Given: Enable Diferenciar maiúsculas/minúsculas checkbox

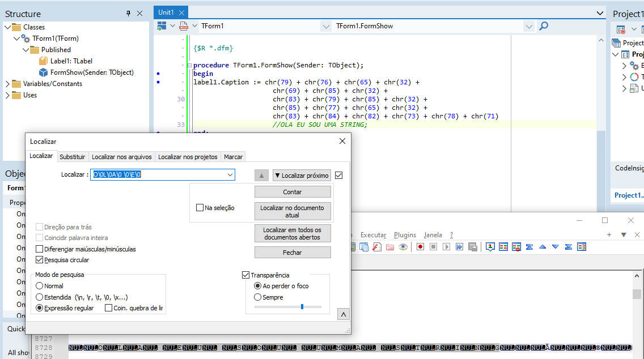Looking at the screenshot, I should pos(40,249).
